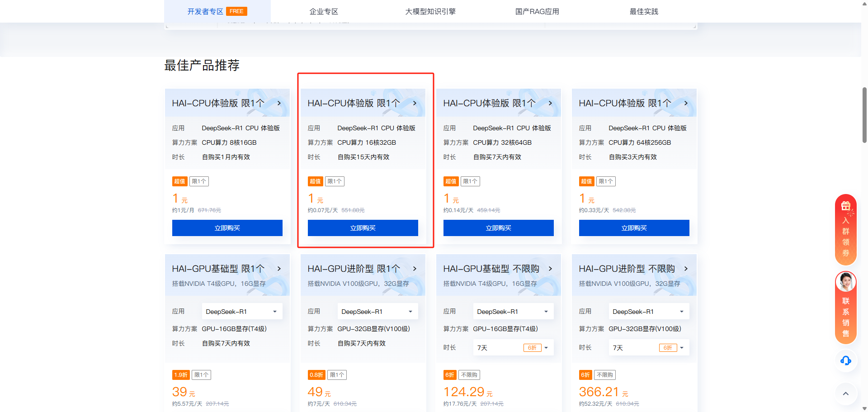Click the 最佳产品推荐 heading

[x=202, y=66]
